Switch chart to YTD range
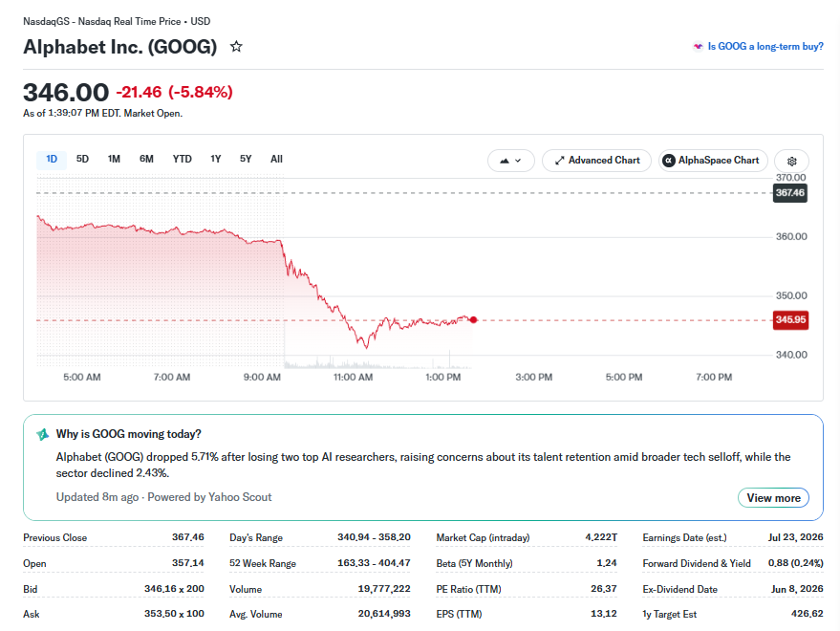 point(183,160)
